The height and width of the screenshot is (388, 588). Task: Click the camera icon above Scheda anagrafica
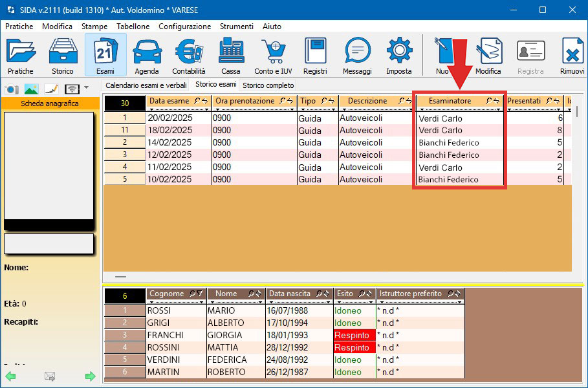tap(11, 89)
